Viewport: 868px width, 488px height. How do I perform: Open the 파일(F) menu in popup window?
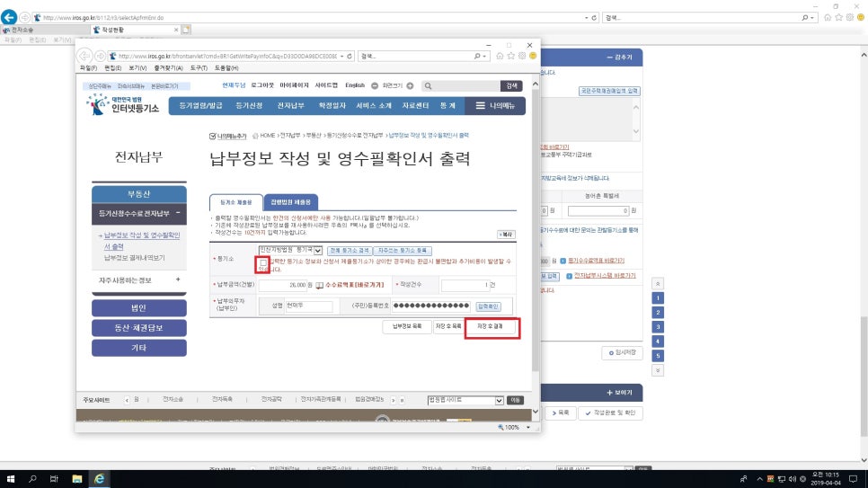(x=88, y=68)
